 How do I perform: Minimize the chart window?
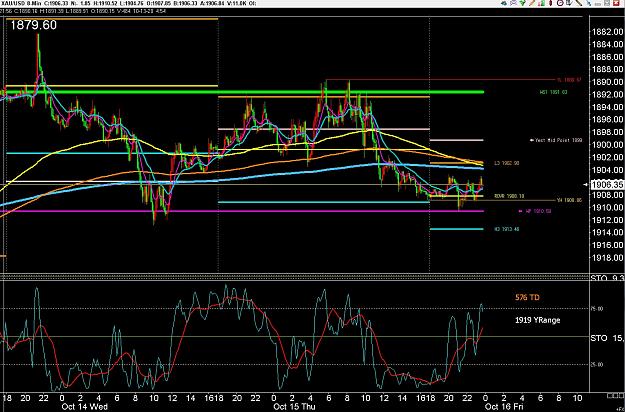tap(598, 4)
